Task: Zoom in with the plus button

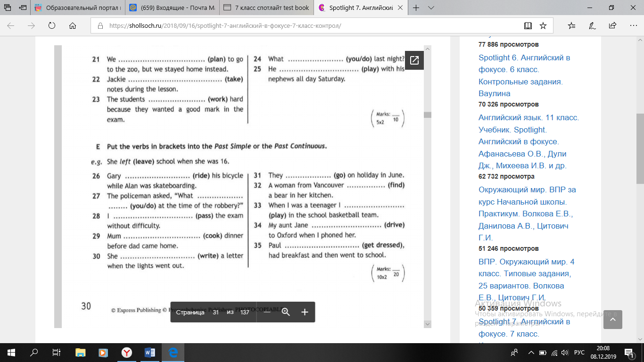Action: 305,312
